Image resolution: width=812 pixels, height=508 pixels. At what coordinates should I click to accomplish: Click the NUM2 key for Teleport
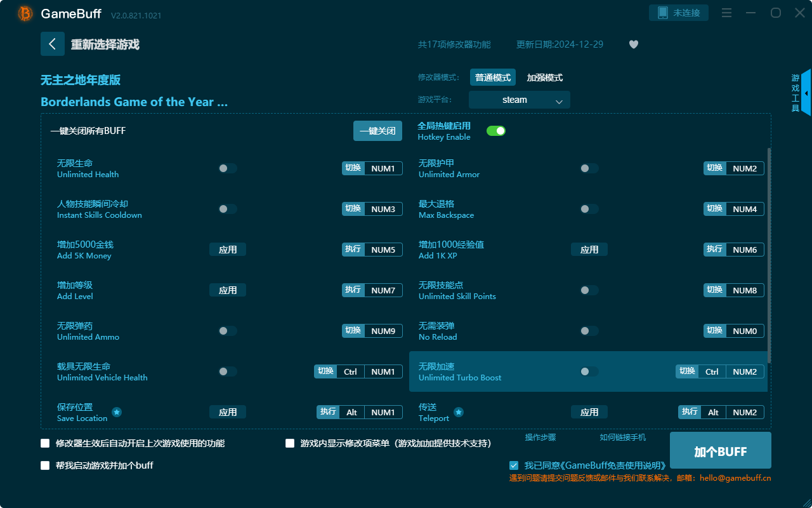tap(745, 412)
